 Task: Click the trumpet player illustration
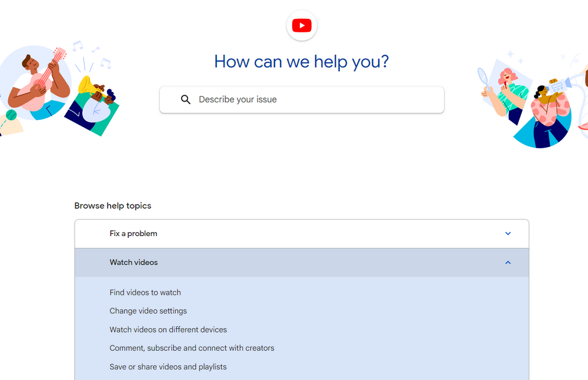point(94,105)
